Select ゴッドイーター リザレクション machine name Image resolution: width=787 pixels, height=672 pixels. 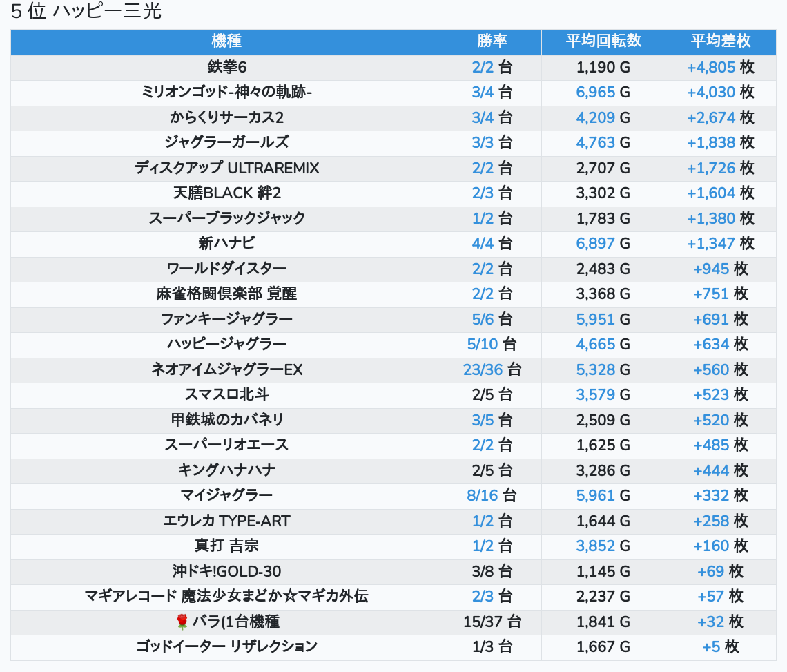[x=226, y=647]
